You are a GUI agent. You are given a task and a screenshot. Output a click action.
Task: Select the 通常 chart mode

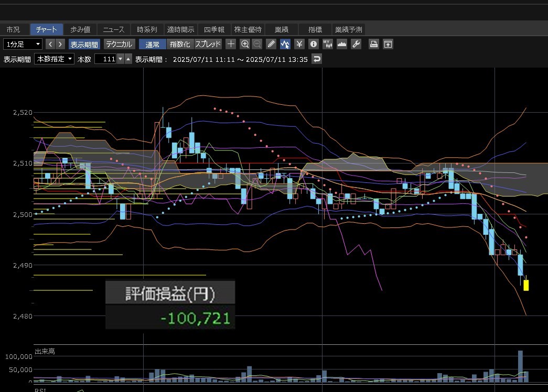coord(153,45)
